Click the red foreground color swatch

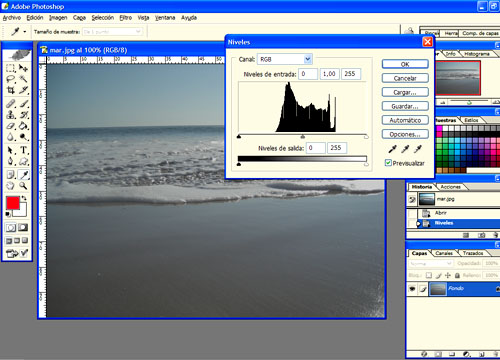pos(13,203)
